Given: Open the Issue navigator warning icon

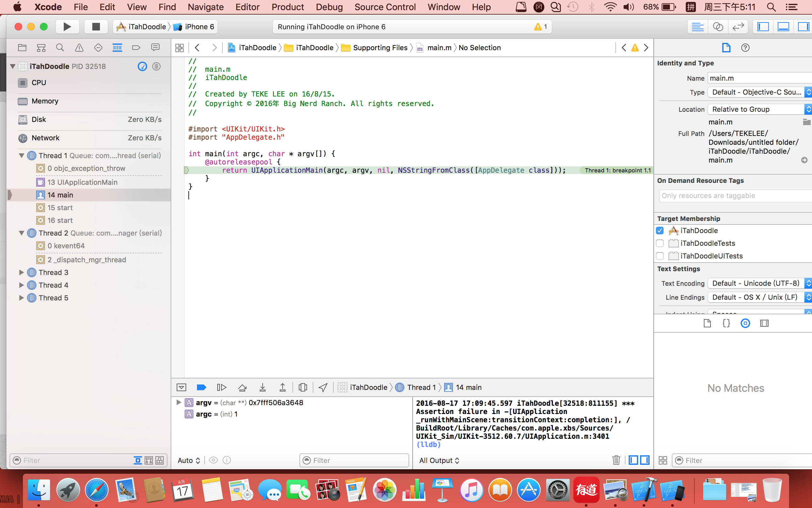Looking at the screenshot, I should click(x=79, y=48).
